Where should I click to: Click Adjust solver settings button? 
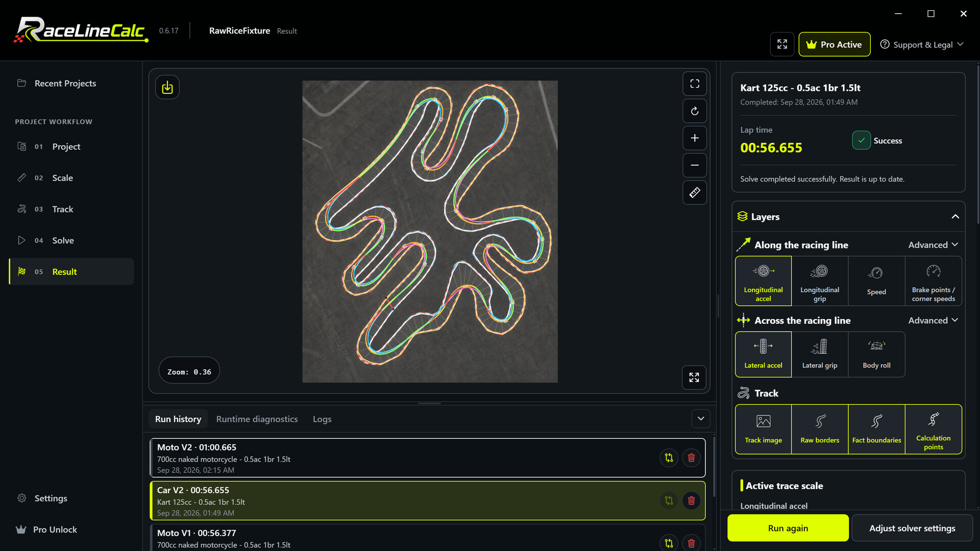coord(912,528)
